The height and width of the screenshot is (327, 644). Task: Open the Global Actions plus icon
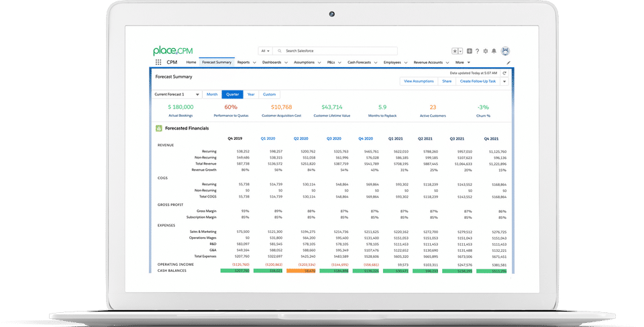click(x=470, y=51)
